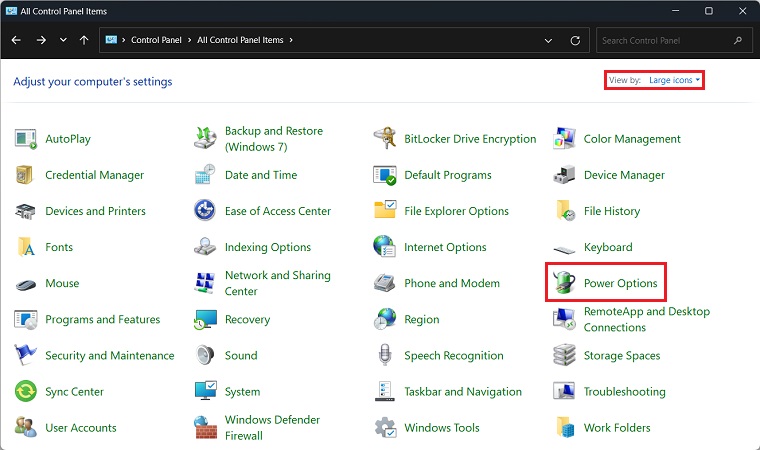Viewport: 760px width, 450px height.
Task: Click the Internet Options globe icon
Action: point(385,247)
